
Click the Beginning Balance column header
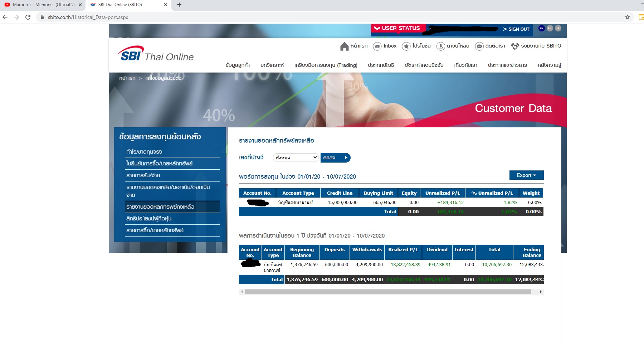(302, 252)
